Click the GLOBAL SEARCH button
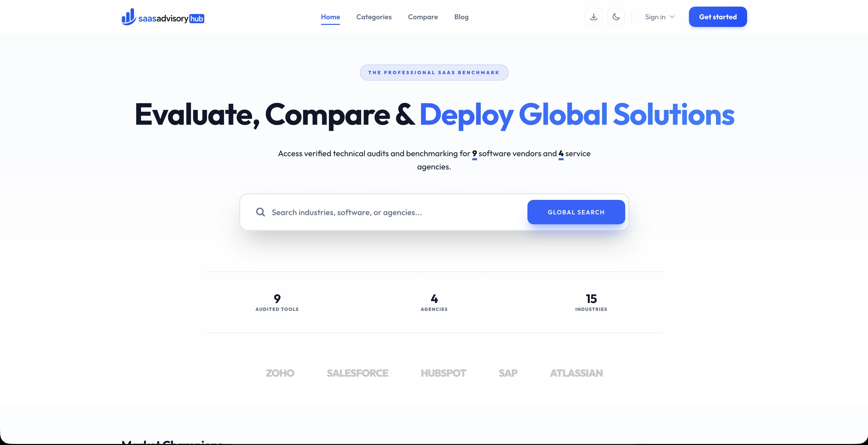This screenshot has width=868, height=445. 576,212
